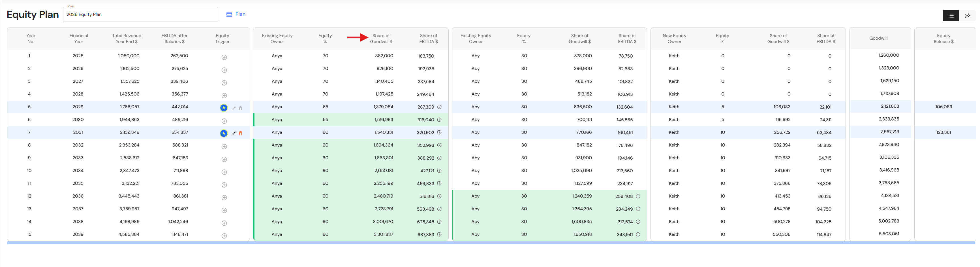Open info icon beside Aby's 258,408 EBITDA
The width and height of the screenshot is (980, 267).
[638, 196]
